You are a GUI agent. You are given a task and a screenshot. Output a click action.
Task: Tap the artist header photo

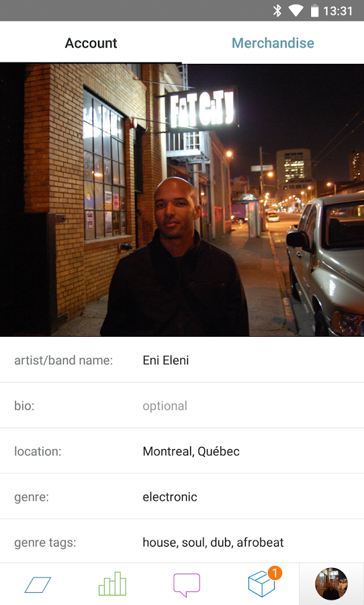tap(182, 200)
